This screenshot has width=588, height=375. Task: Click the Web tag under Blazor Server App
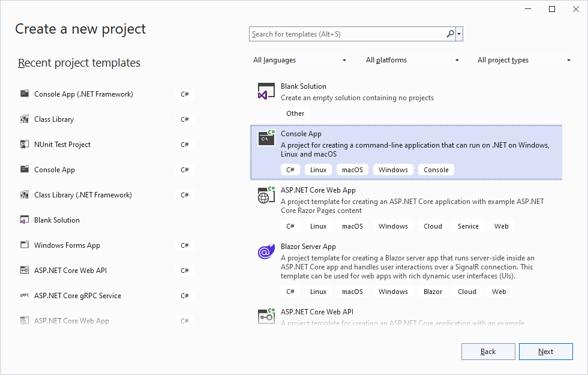pos(499,292)
